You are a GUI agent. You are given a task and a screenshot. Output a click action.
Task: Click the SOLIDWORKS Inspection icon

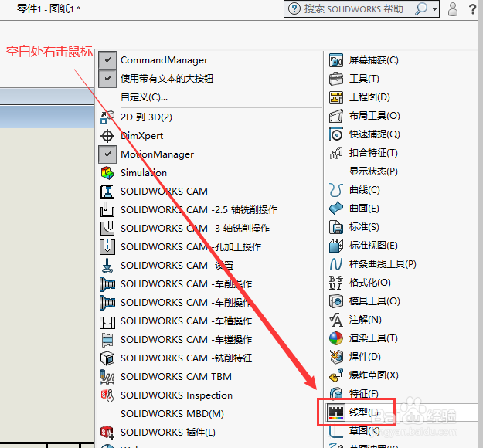click(x=107, y=395)
